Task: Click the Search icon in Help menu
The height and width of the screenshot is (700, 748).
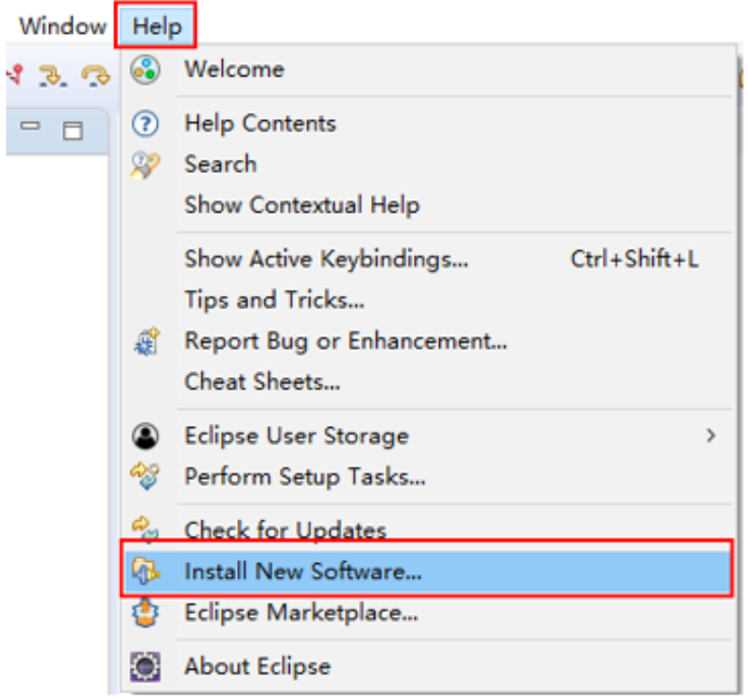Action: 144,164
